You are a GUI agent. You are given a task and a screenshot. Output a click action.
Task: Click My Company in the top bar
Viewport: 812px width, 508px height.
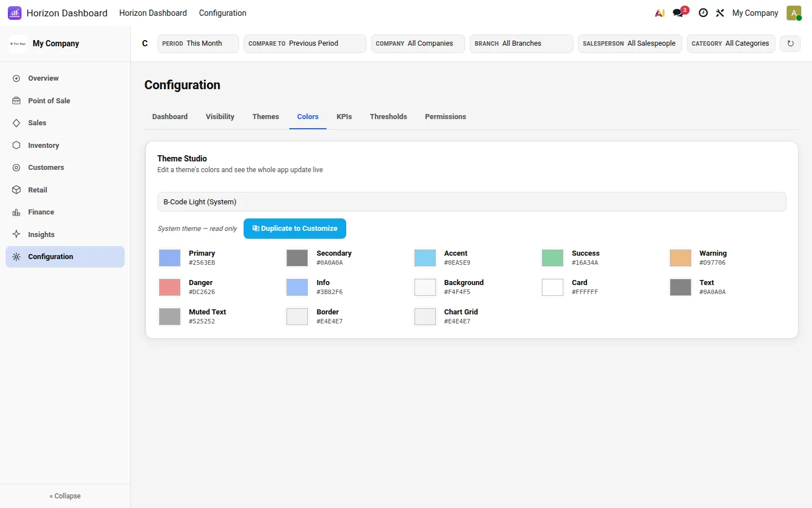pos(755,13)
